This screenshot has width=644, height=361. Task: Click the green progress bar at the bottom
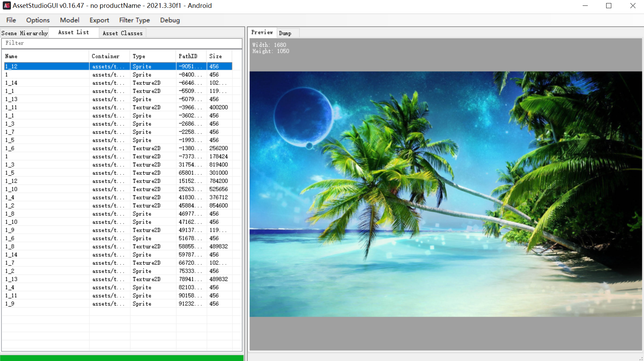coord(122,358)
